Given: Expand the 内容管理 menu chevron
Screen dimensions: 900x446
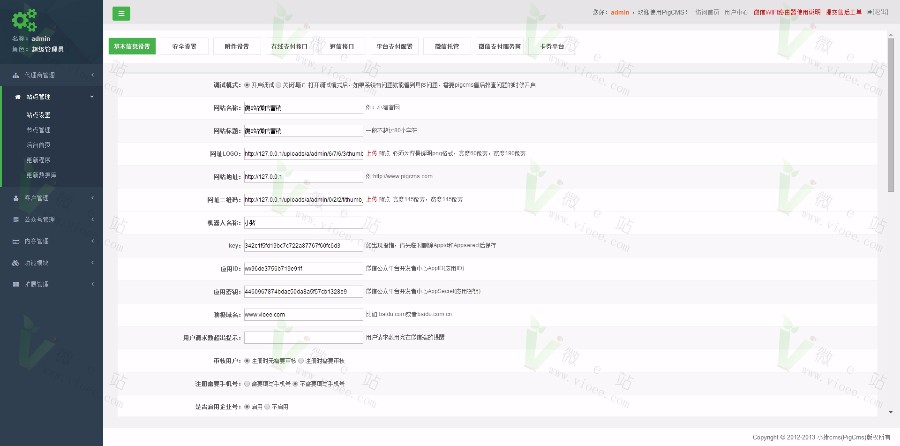Looking at the screenshot, I should [x=92, y=242].
